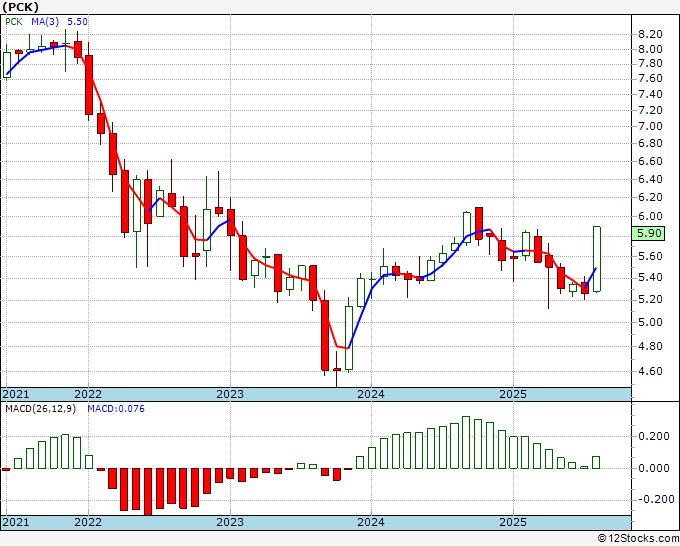Click the MACD:0.076 value label

pos(116,409)
